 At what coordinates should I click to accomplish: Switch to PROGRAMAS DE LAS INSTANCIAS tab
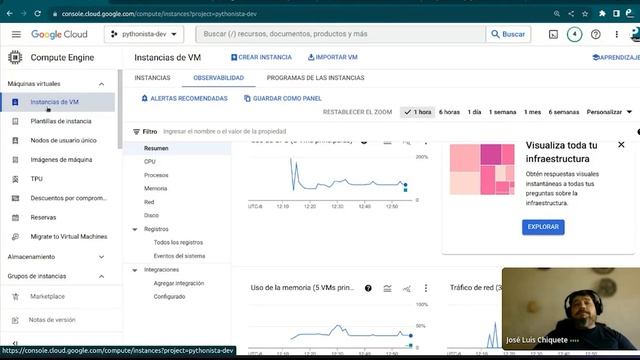[x=315, y=78]
